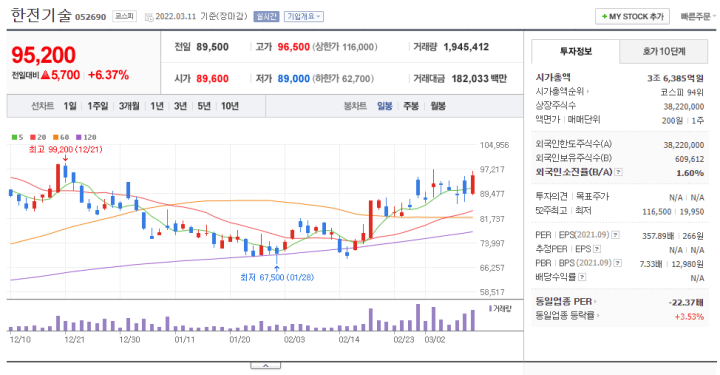
Task: Click the current price 95,200
Action: coord(44,55)
